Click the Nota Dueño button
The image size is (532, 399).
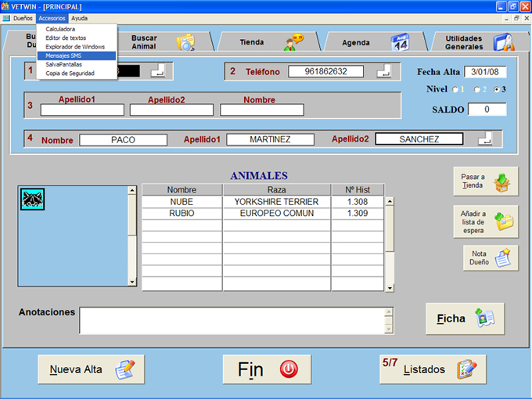(x=491, y=258)
